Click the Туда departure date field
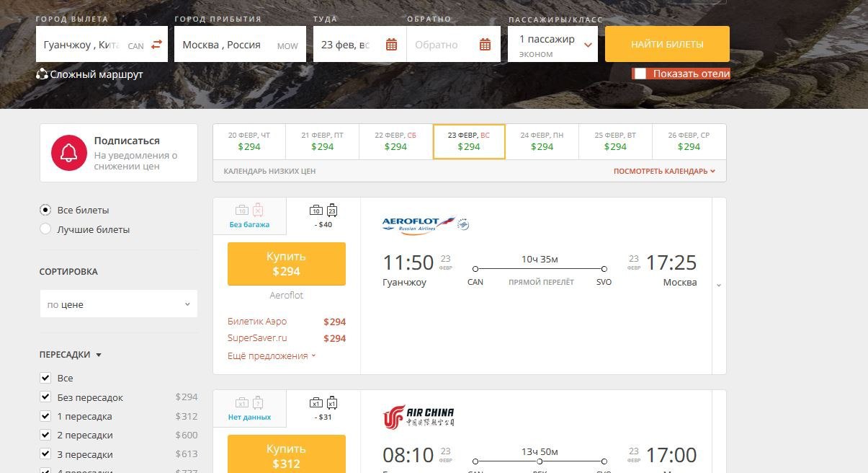This screenshot has height=473, width=868. 359,45
